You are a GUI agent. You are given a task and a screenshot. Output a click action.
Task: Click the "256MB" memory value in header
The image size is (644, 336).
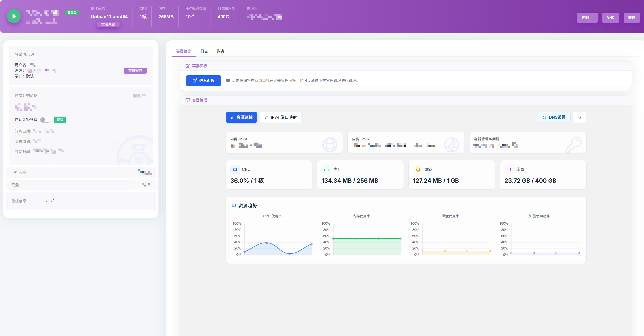[x=166, y=17]
